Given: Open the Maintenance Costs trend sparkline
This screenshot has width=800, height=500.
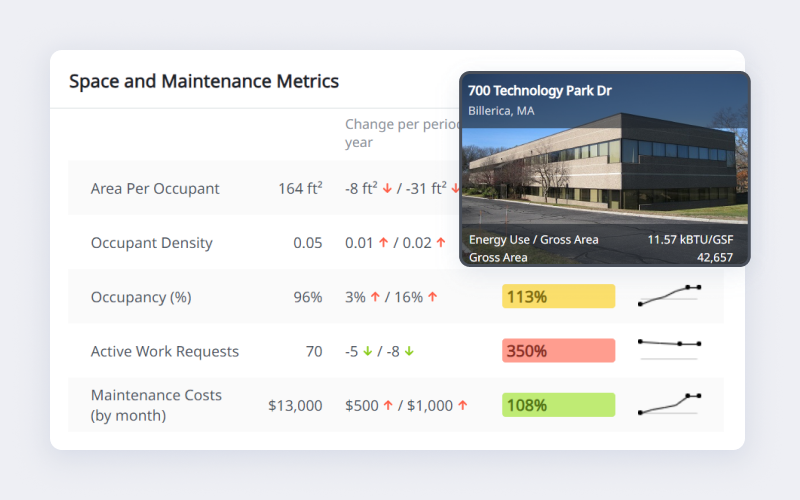Looking at the screenshot, I should pyautogui.click(x=669, y=404).
